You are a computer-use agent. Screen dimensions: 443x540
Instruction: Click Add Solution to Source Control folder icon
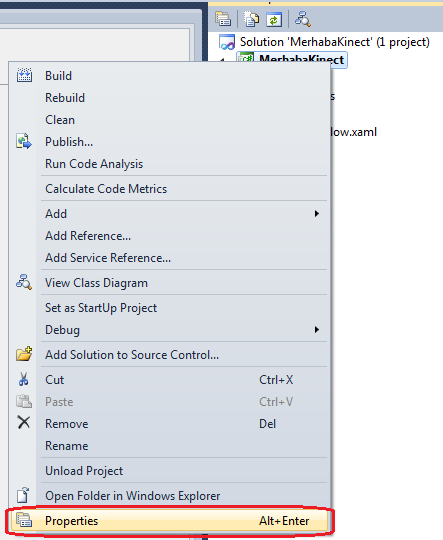[x=24, y=354]
